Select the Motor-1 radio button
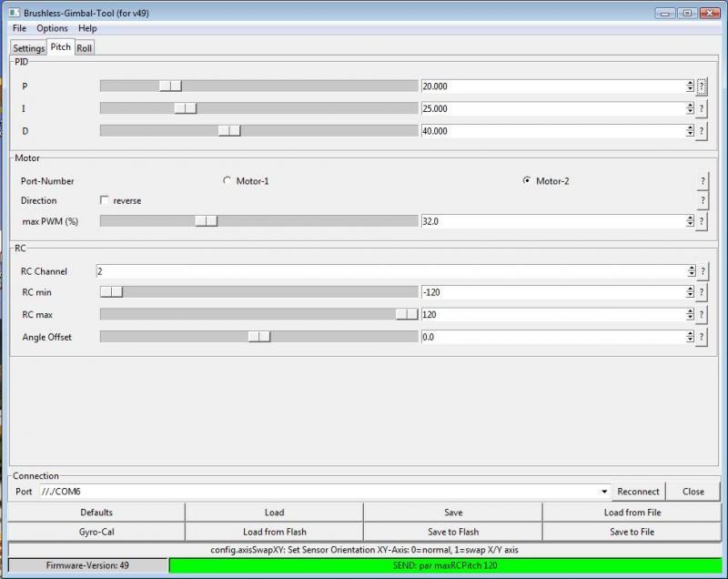 [227, 181]
